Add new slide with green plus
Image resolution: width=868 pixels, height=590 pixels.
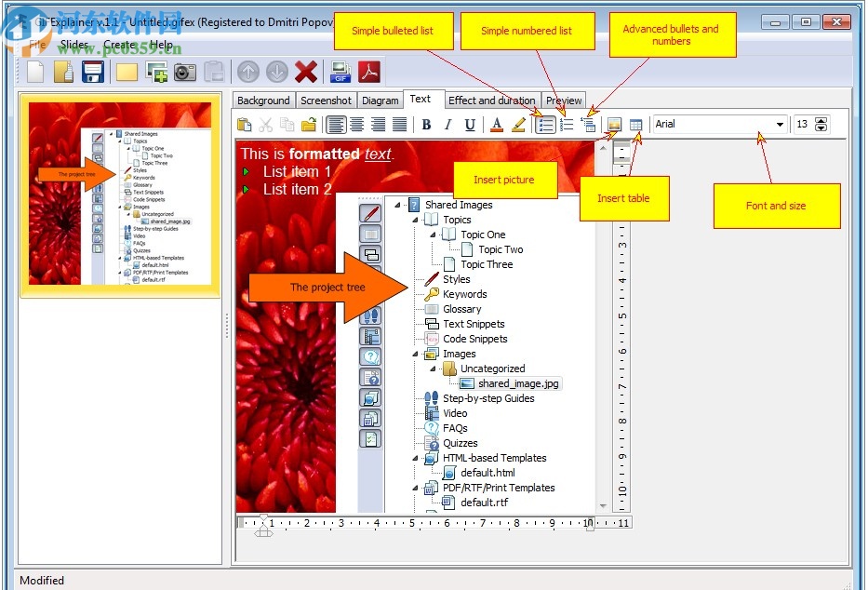[156, 72]
